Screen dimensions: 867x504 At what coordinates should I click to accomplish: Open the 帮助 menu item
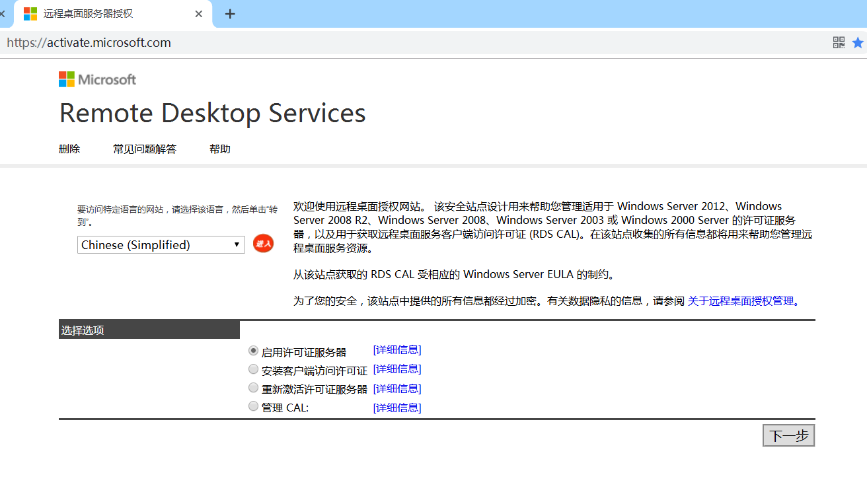coord(219,149)
